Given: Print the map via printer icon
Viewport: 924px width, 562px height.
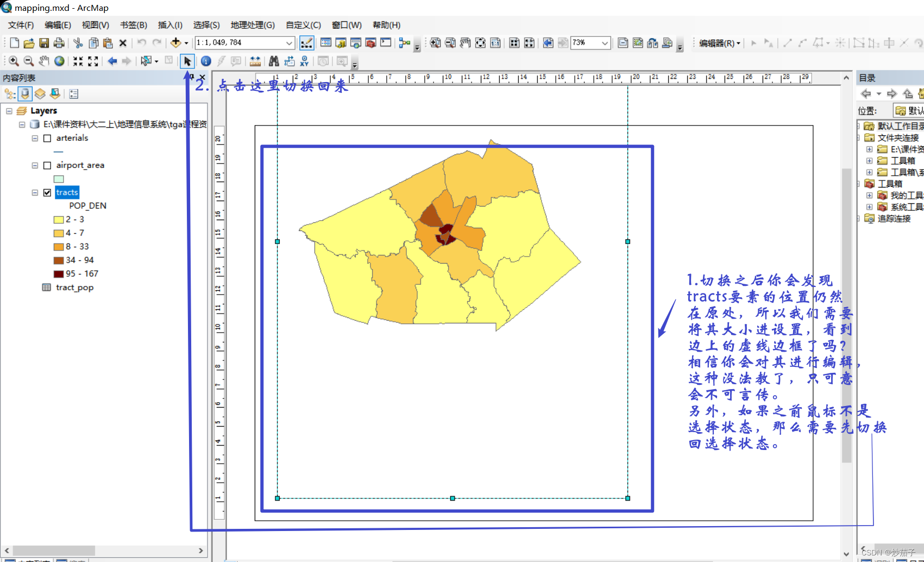Looking at the screenshot, I should pyautogui.click(x=59, y=43).
